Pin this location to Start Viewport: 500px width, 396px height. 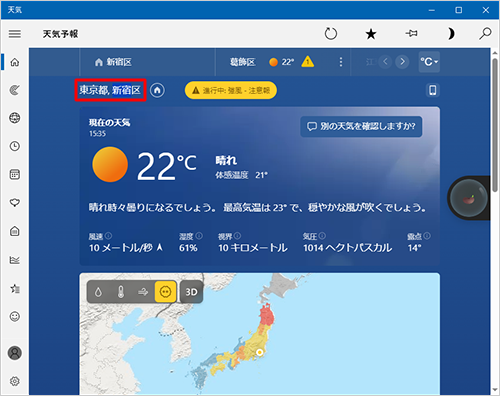pyautogui.click(x=411, y=33)
